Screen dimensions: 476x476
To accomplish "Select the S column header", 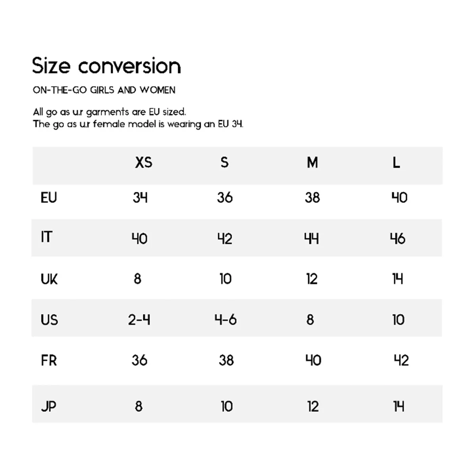I will pyautogui.click(x=225, y=162).
